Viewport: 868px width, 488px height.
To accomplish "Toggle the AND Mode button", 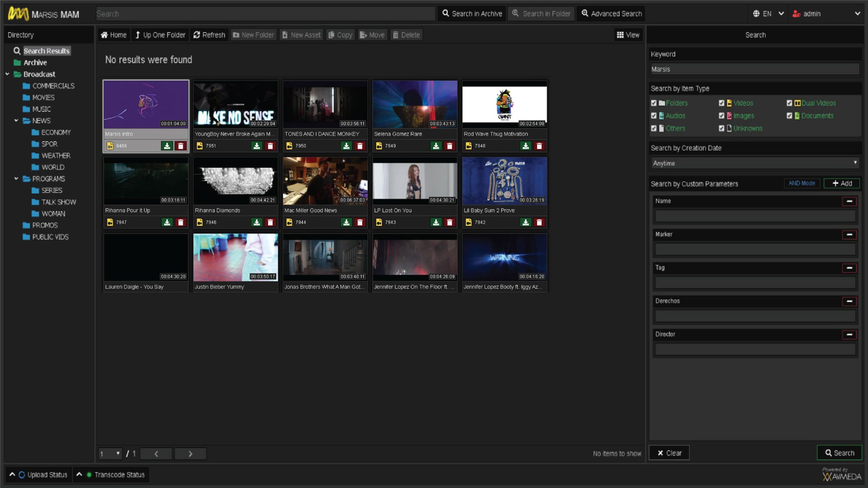I will pos(801,183).
